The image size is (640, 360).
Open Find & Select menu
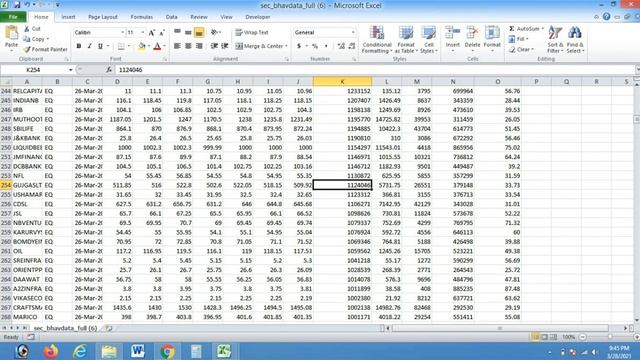[575, 40]
